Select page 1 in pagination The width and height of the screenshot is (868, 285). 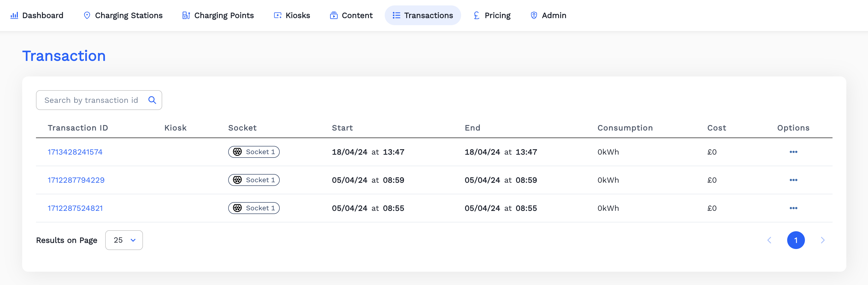coord(796,240)
